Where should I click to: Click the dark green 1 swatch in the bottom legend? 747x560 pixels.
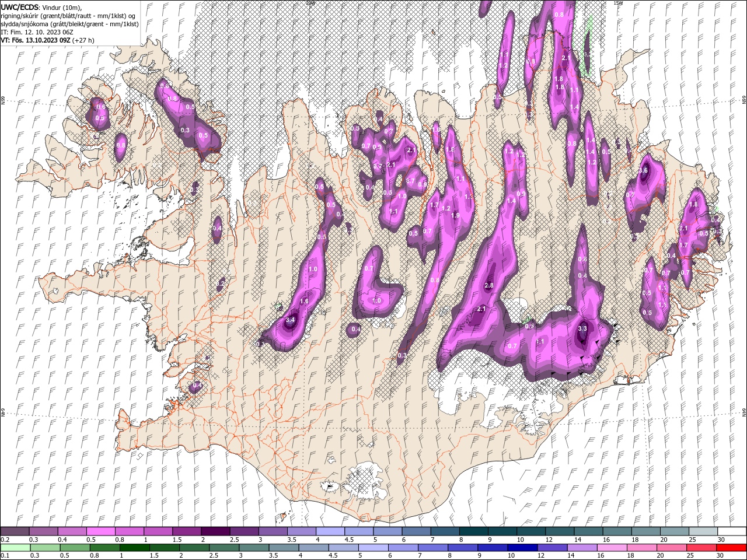tap(134, 548)
